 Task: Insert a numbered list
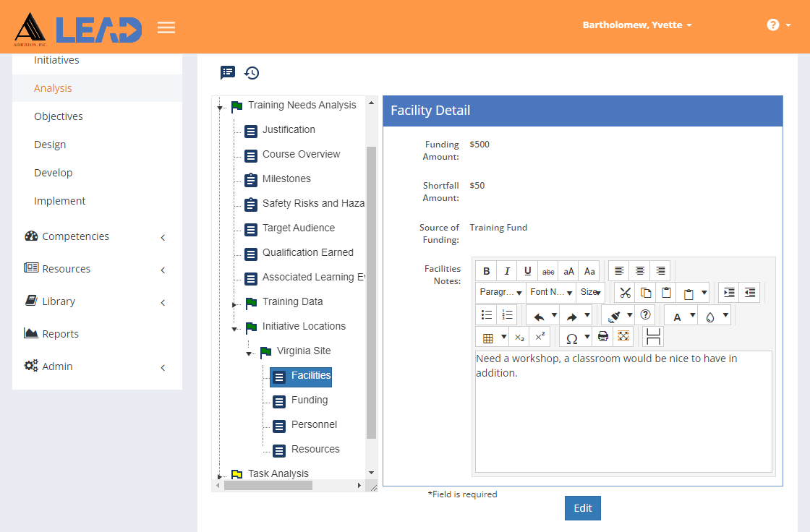pyautogui.click(x=507, y=315)
